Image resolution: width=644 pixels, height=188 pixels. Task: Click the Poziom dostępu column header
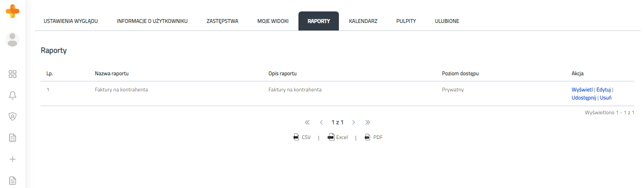point(460,74)
